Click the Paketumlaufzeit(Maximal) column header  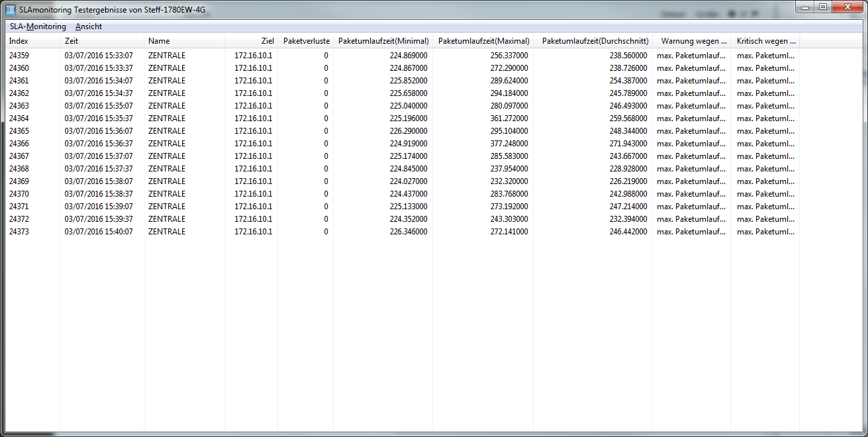[x=483, y=41]
